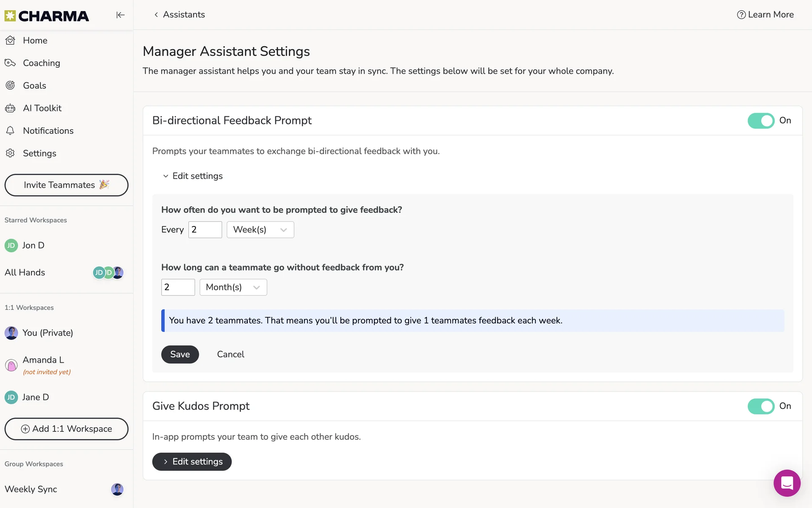Open Coaching from the sidebar
Viewport: 812px width, 508px height.
point(41,63)
